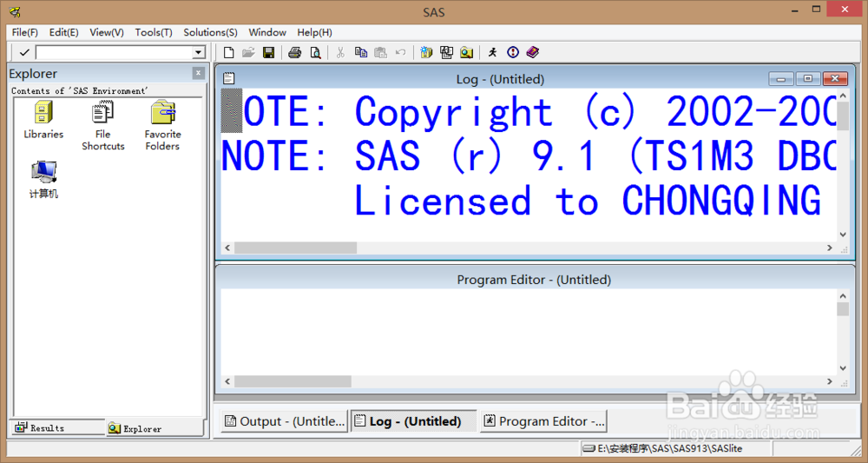Viewport: 868px width, 463px height.
Task: Click the Explorer magnifier folder toolbar icon
Action: [x=467, y=53]
